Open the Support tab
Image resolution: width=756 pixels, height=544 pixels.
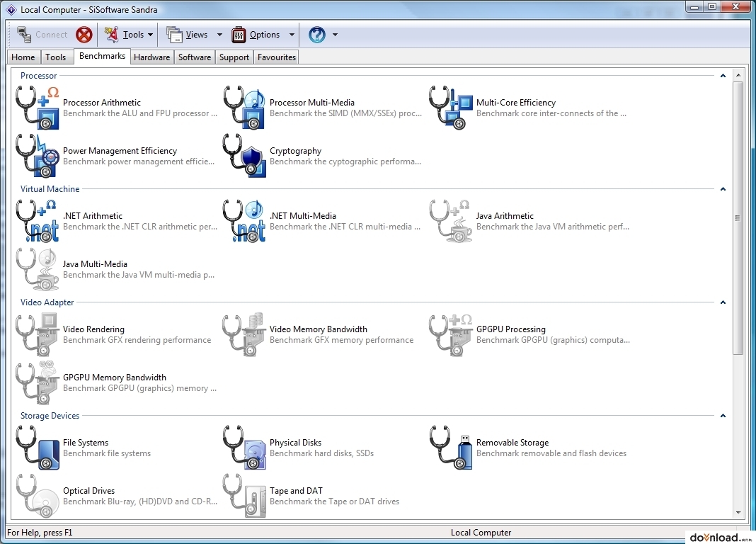234,57
